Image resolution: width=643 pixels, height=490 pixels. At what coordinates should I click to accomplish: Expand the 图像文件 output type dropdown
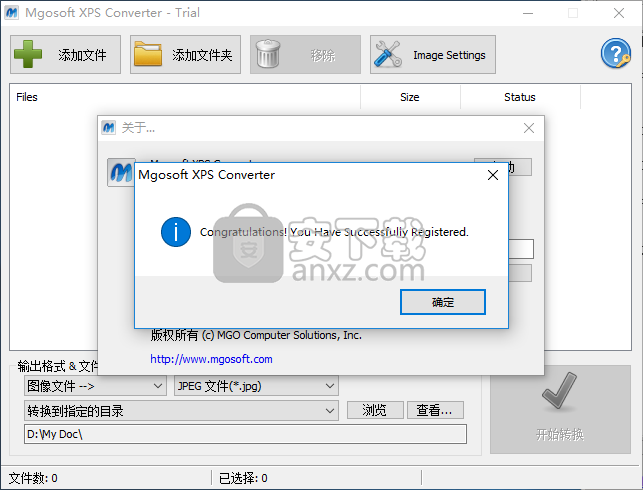[95, 386]
